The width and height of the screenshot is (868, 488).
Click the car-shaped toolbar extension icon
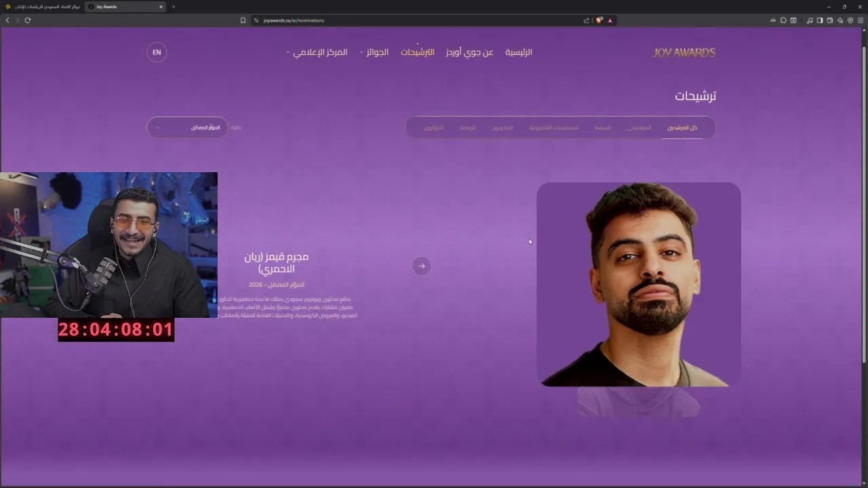pyautogui.click(x=773, y=20)
